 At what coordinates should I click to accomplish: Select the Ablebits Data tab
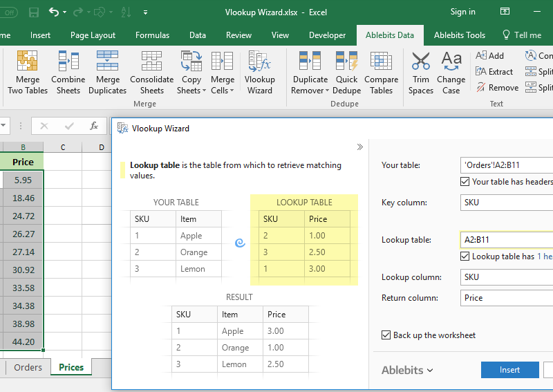pyautogui.click(x=390, y=35)
